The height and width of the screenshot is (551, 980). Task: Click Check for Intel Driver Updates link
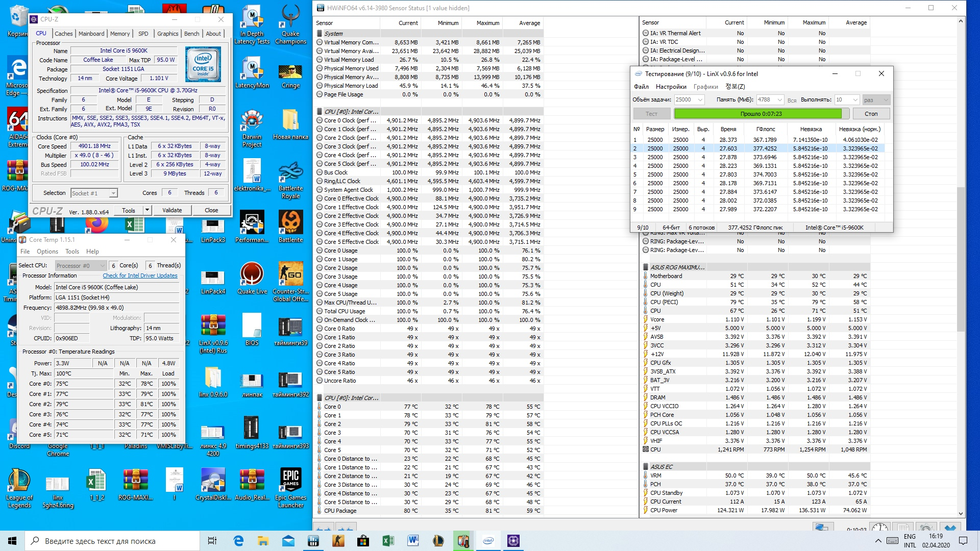click(140, 275)
